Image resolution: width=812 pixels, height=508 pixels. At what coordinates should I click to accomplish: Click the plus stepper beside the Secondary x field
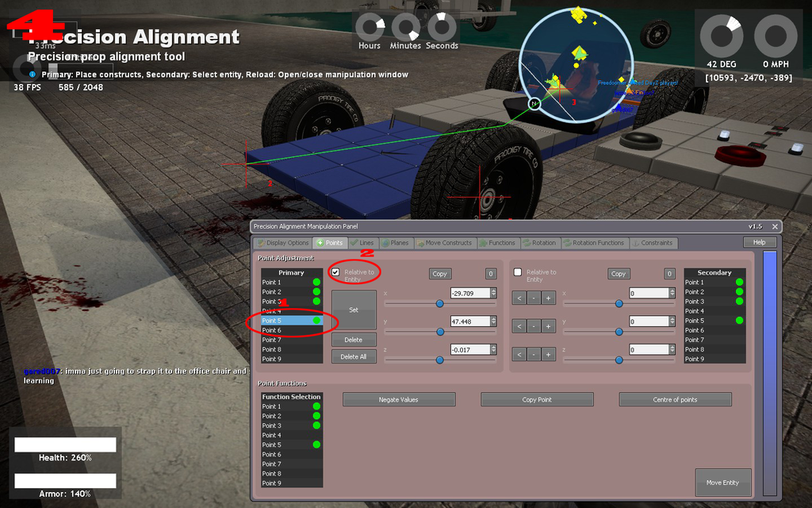pos(548,298)
